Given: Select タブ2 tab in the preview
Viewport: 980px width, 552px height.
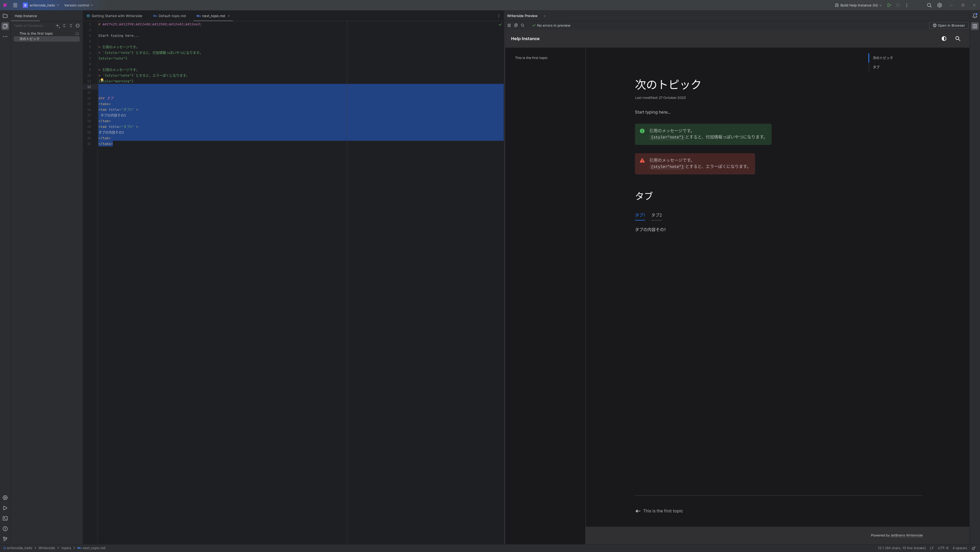Looking at the screenshot, I should (x=656, y=215).
